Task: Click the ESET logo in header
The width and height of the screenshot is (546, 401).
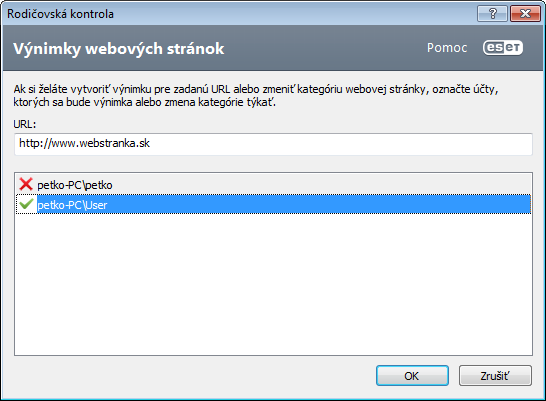Action: [x=503, y=48]
